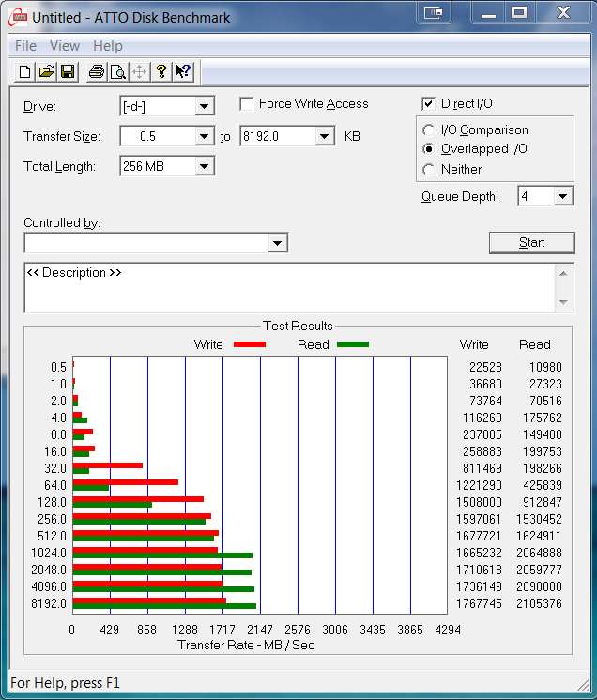Image resolution: width=597 pixels, height=700 pixels.
Task: Uncheck the Direct I/O checkbox
Action: pos(428,104)
